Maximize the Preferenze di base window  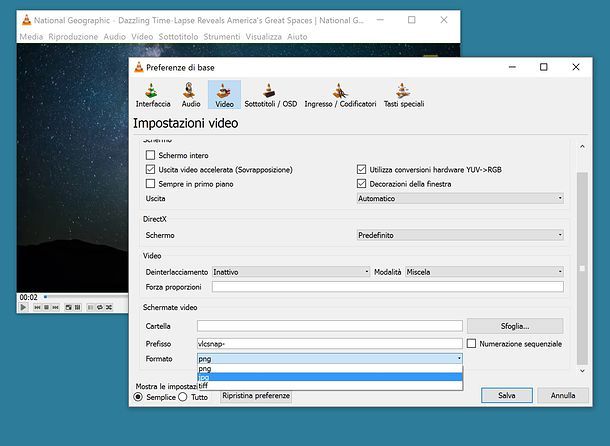(x=543, y=67)
